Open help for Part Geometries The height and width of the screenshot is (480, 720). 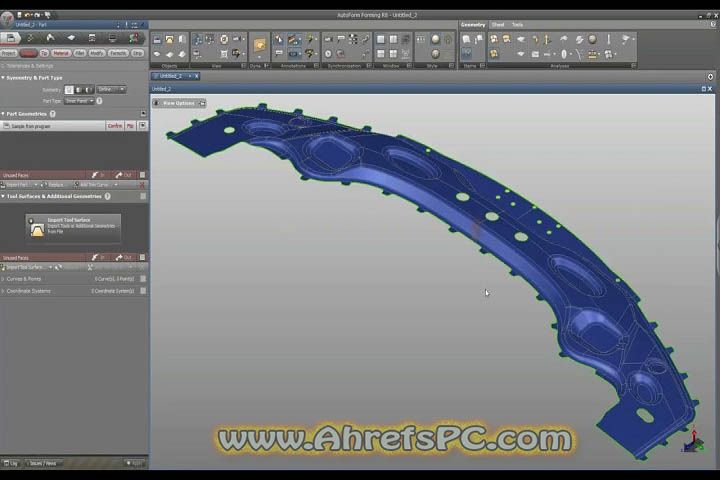pyautogui.click(x=53, y=114)
